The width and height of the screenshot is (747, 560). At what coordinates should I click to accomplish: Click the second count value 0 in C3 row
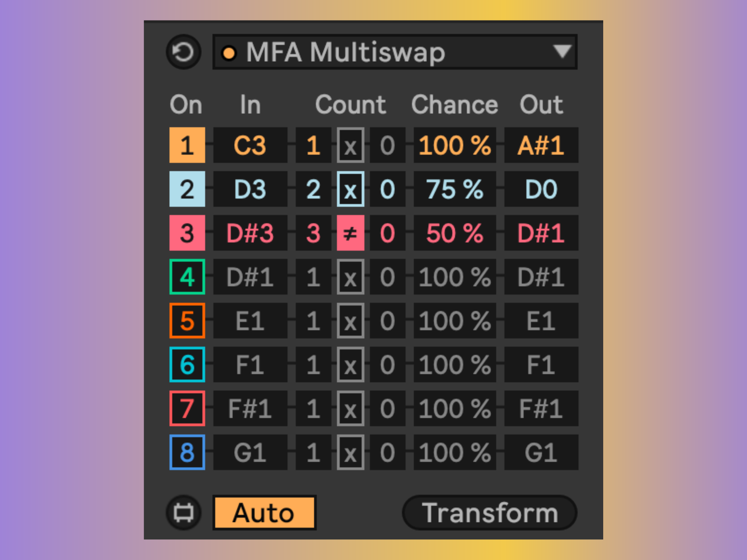coord(387,145)
